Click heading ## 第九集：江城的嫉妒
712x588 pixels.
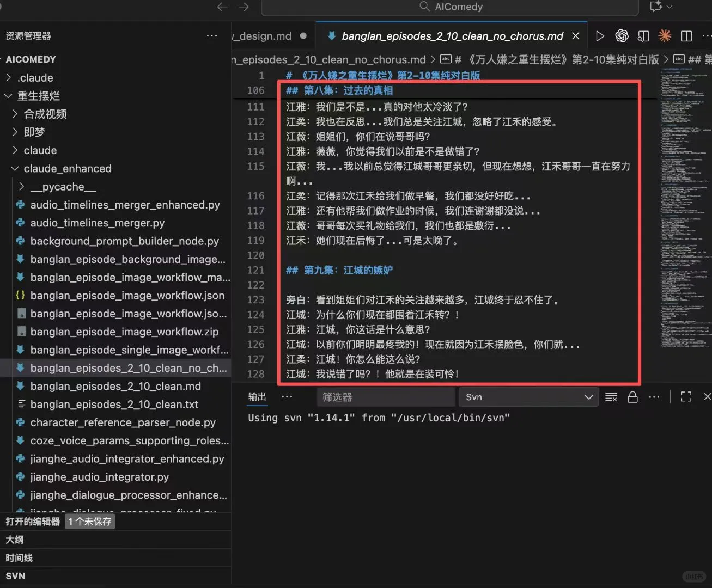[x=339, y=270]
